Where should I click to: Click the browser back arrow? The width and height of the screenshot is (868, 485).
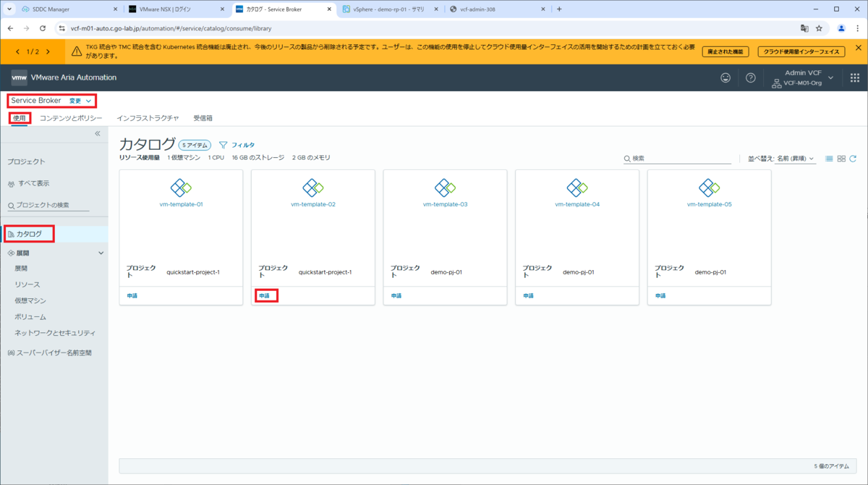tap(11, 28)
